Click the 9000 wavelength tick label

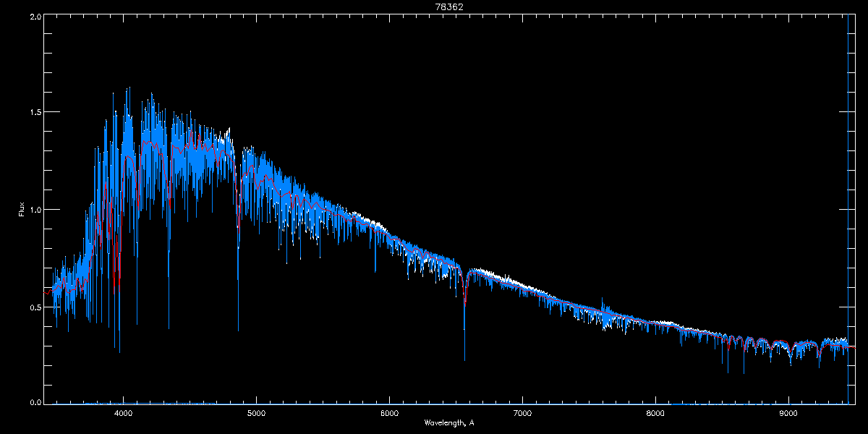point(788,413)
